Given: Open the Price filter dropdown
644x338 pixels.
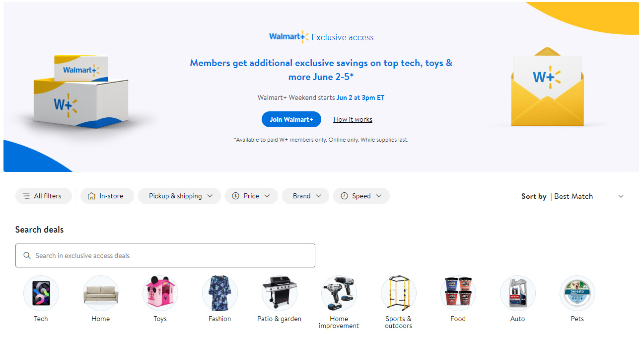Looking at the screenshot, I should [x=251, y=196].
